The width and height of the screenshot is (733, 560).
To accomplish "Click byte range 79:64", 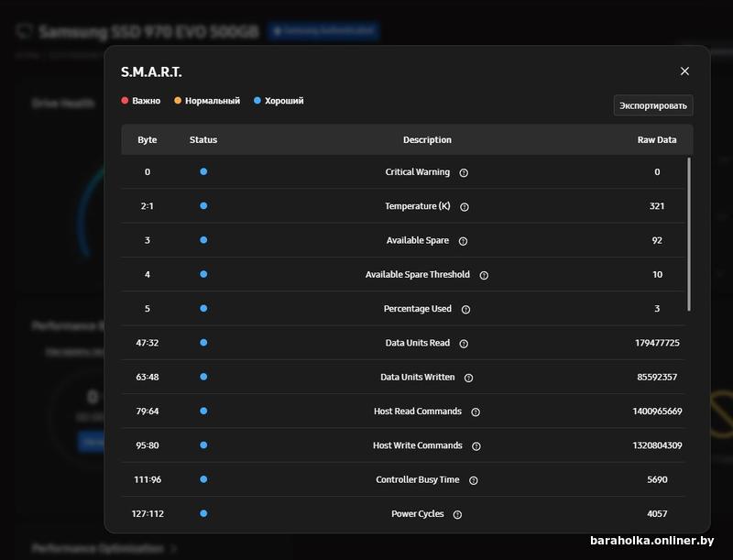I will 148,411.
